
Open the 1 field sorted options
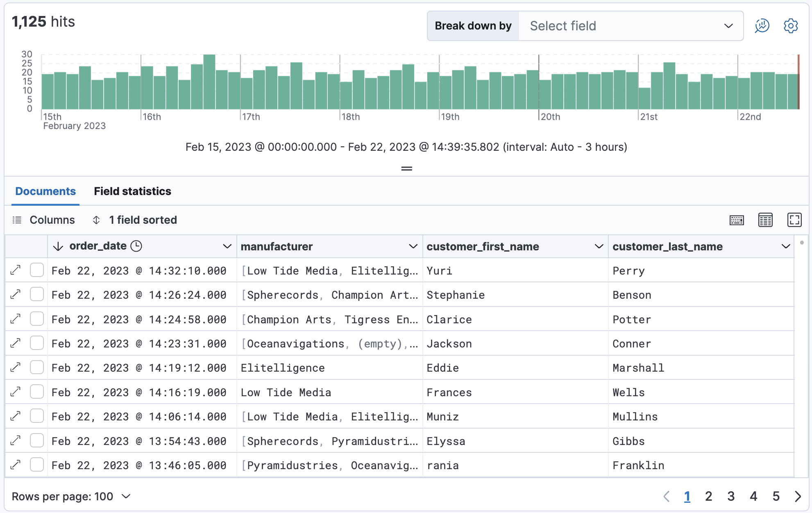pos(135,220)
